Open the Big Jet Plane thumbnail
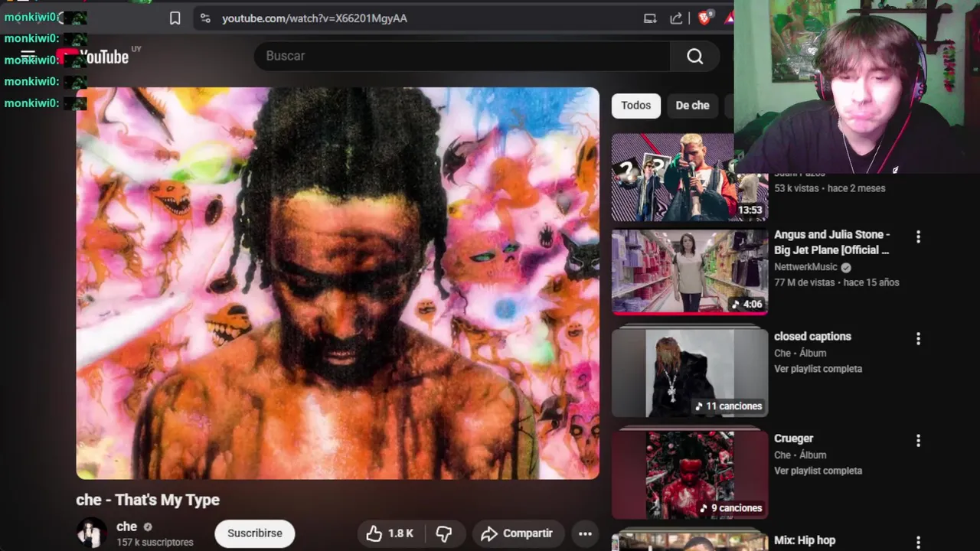980x551 pixels. point(690,272)
